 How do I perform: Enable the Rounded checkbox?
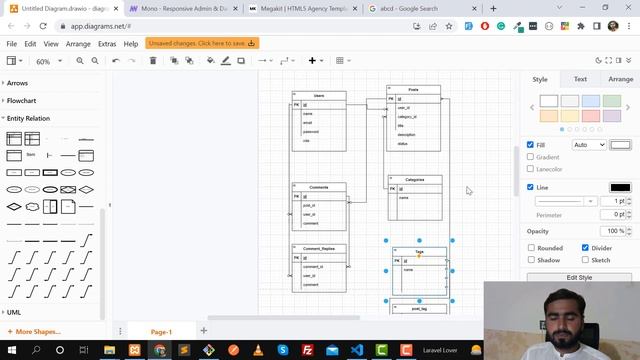pyautogui.click(x=531, y=248)
